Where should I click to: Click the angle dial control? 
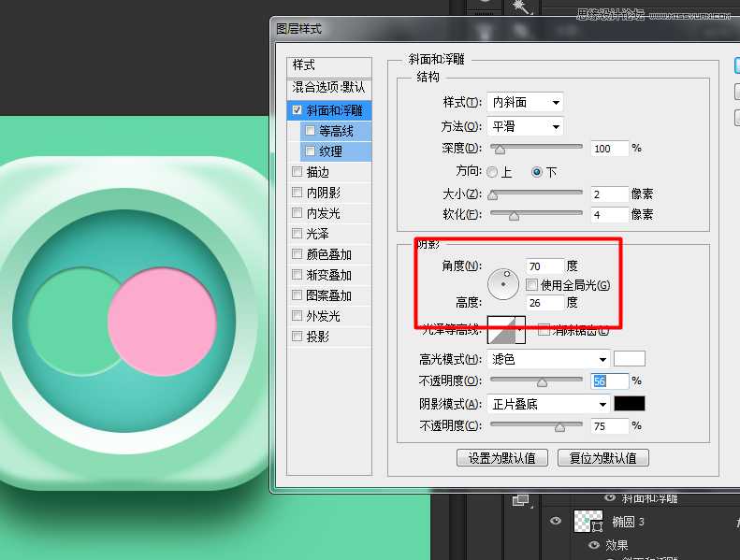503,284
